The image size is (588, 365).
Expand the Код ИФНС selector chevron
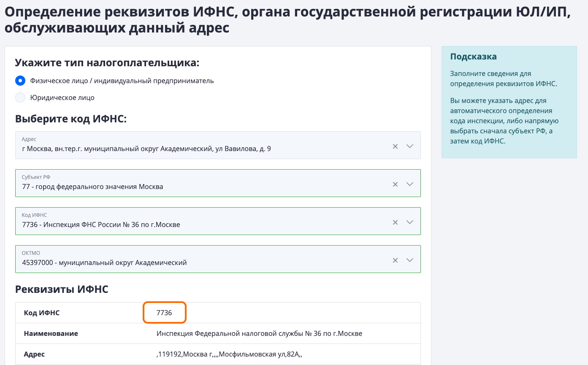coord(409,222)
